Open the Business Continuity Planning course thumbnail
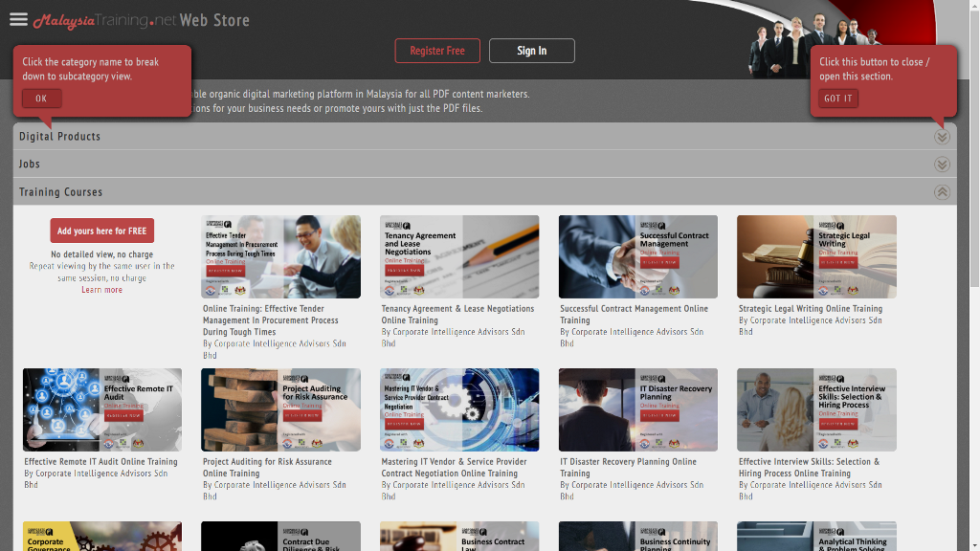980x551 pixels. click(638, 536)
